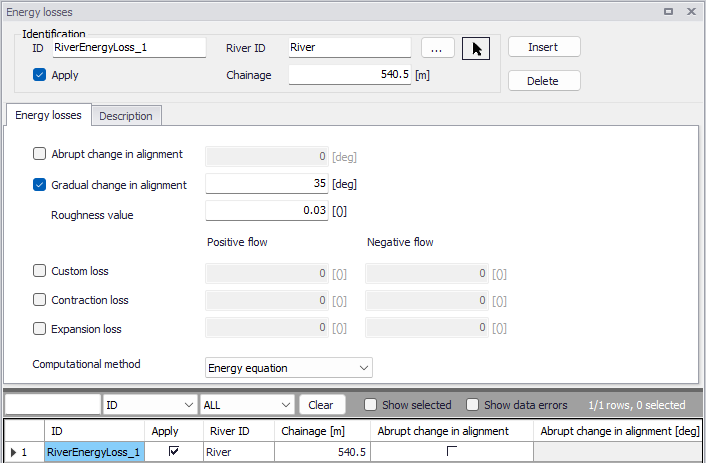Enable Abrupt change in alignment
The image size is (706, 463).
click(x=39, y=154)
